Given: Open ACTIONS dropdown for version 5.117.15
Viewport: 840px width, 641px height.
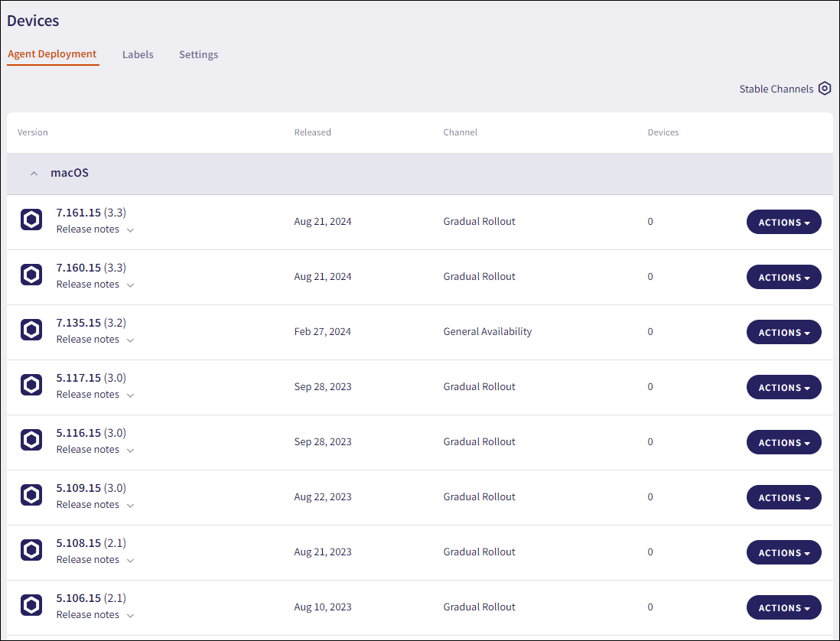Looking at the screenshot, I should click(783, 387).
